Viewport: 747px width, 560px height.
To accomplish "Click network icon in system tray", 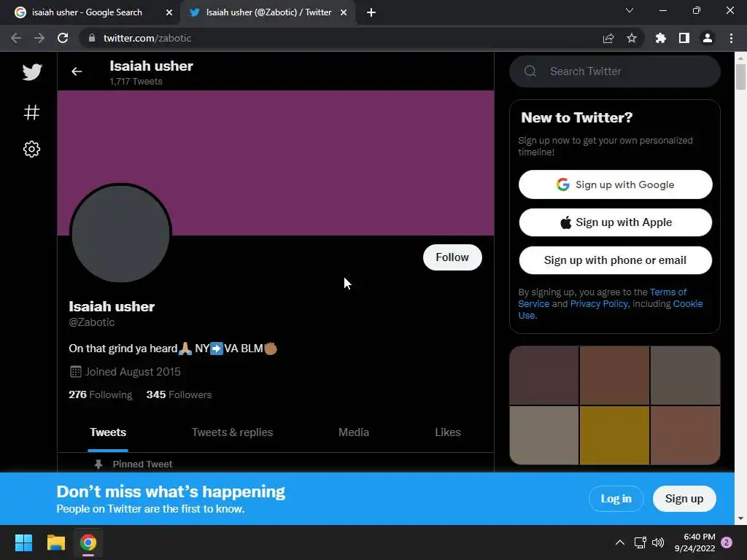I will point(640,542).
